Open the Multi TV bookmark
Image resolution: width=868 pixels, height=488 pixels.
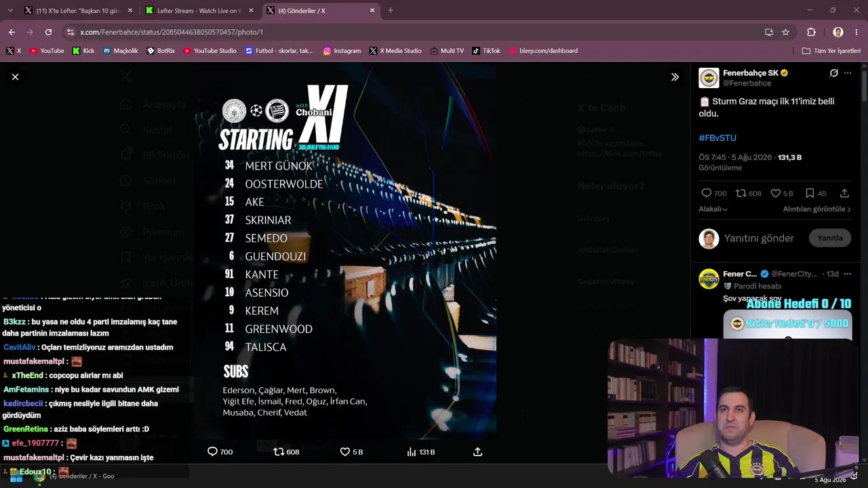pyautogui.click(x=446, y=51)
